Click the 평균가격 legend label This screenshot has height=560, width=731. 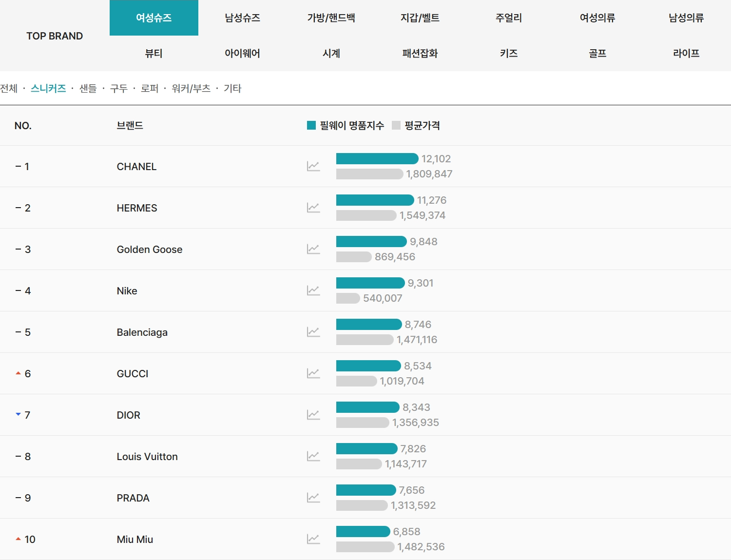422,125
